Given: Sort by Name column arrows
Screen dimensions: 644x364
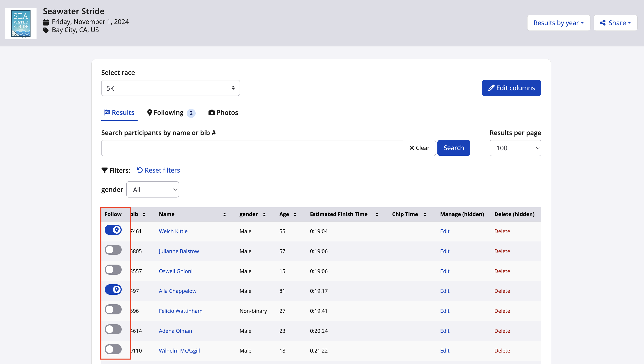Looking at the screenshot, I should [x=224, y=215].
